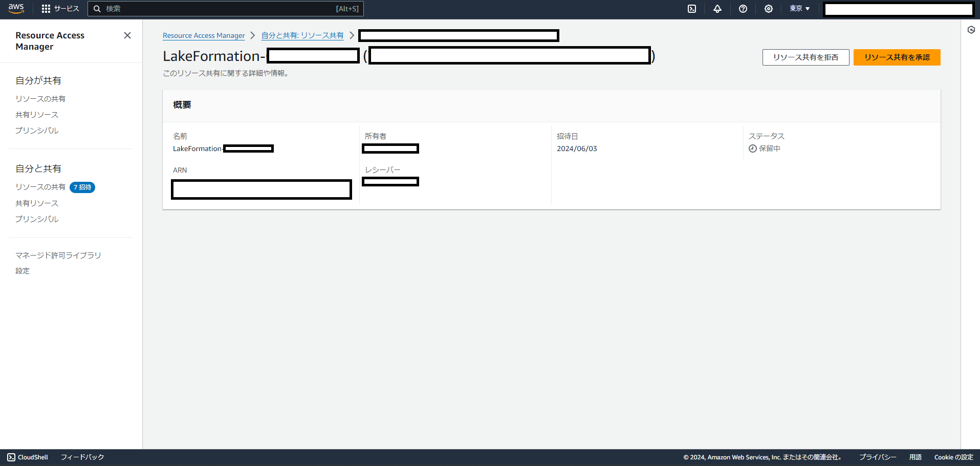Click the 自分と共有 section heading
This screenshot has width=980, height=466.
click(x=38, y=168)
